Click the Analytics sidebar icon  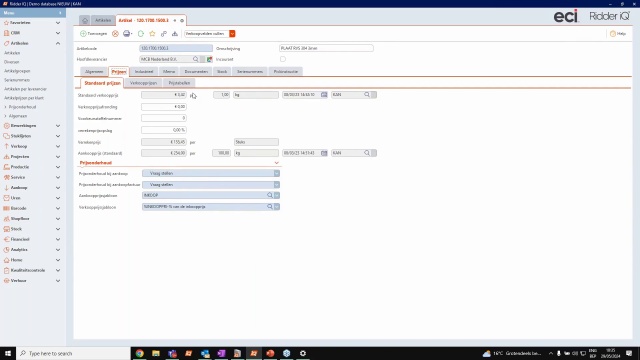click(x=7, y=249)
